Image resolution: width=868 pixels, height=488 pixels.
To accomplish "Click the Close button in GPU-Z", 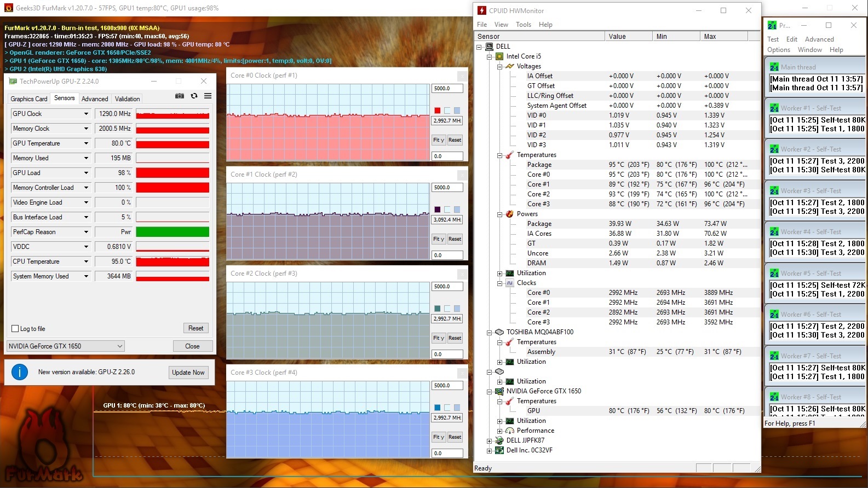I will click(192, 346).
